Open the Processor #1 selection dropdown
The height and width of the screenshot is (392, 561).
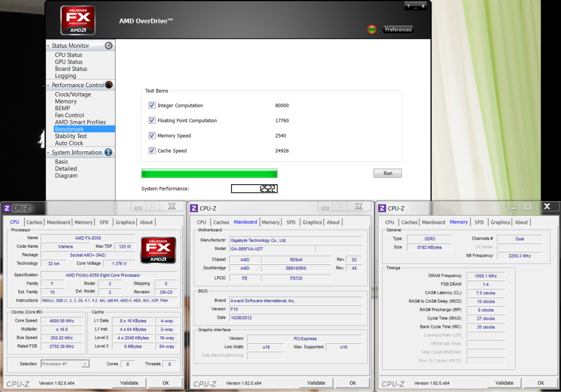tap(85, 363)
